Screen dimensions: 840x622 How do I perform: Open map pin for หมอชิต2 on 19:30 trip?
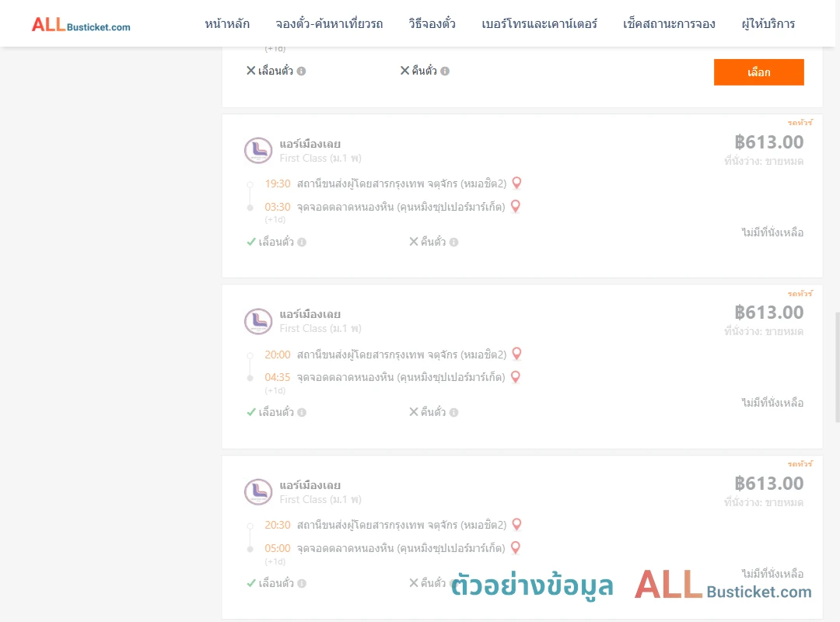pos(516,183)
